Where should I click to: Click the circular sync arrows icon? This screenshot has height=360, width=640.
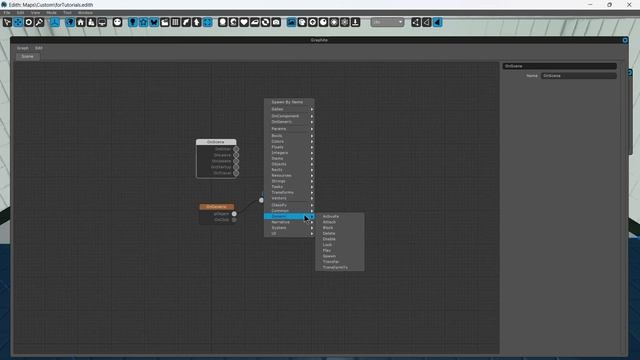pyautogui.click(x=265, y=22)
